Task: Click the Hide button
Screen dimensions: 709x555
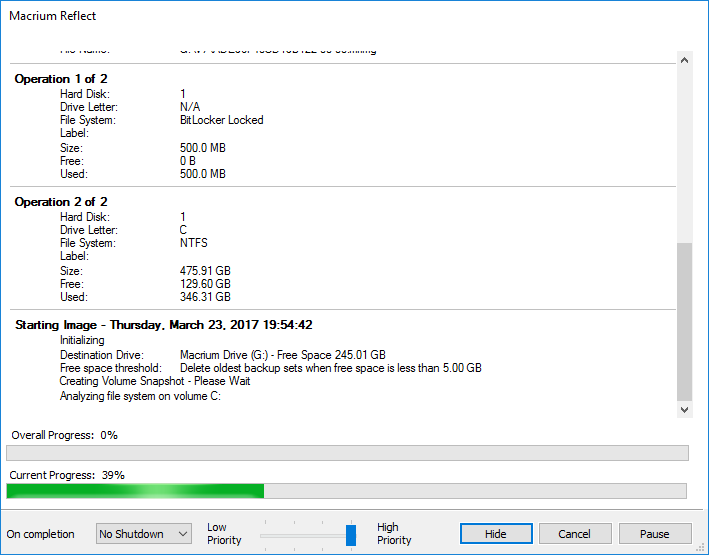Action: [x=496, y=534]
